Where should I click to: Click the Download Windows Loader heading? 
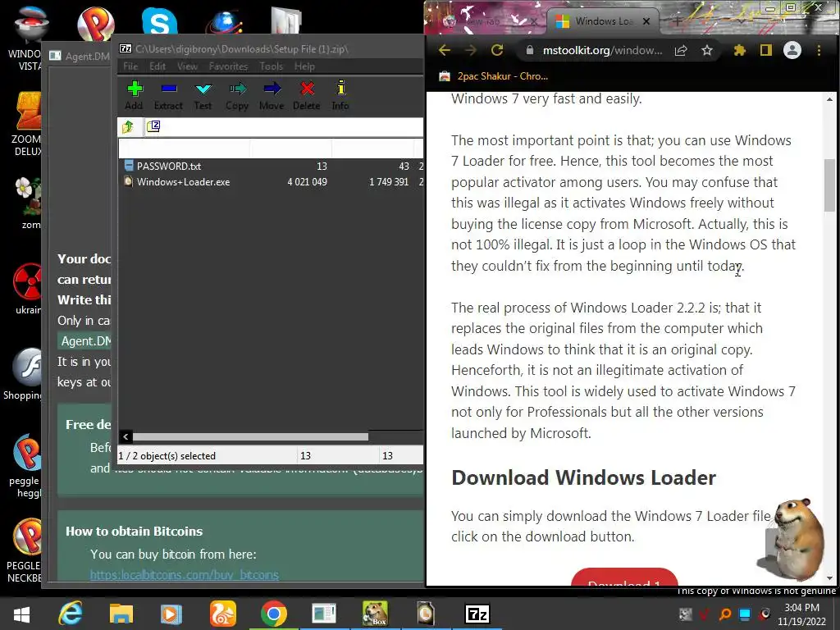coord(583,477)
